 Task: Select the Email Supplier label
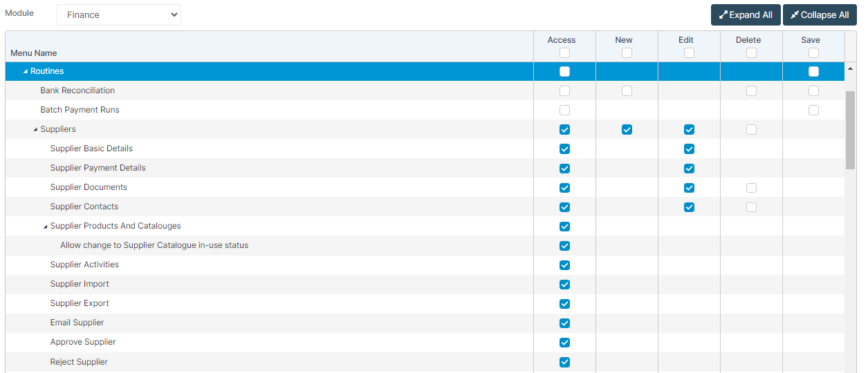click(77, 323)
